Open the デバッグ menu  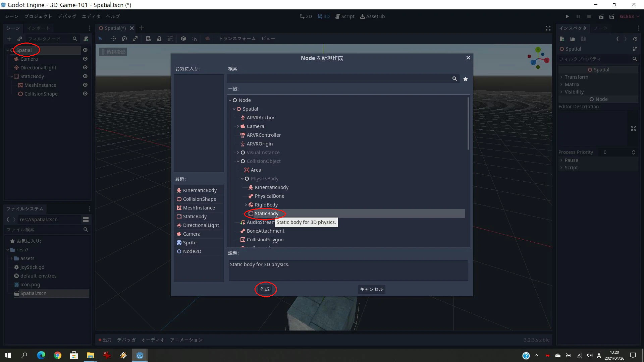67,16
